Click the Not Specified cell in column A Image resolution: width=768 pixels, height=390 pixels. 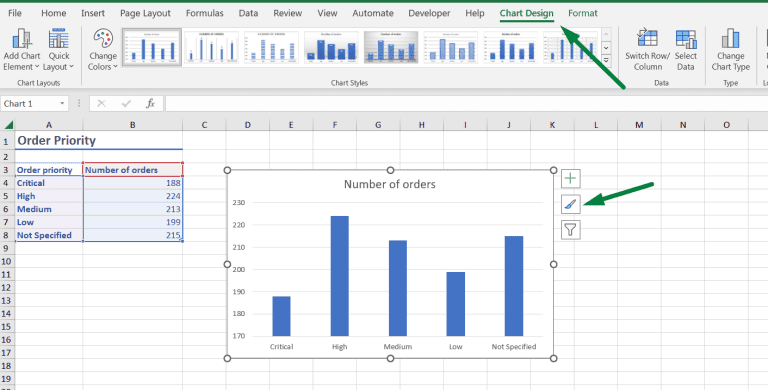click(x=49, y=235)
